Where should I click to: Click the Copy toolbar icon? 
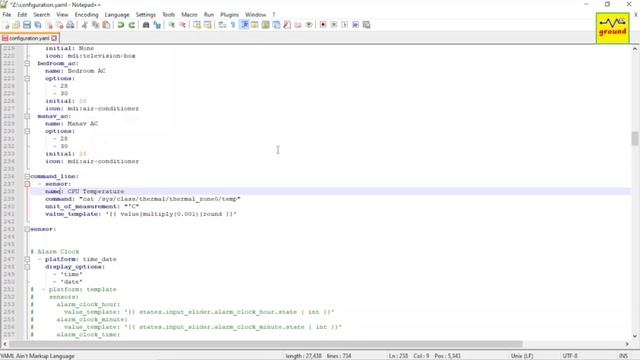tap(96, 25)
